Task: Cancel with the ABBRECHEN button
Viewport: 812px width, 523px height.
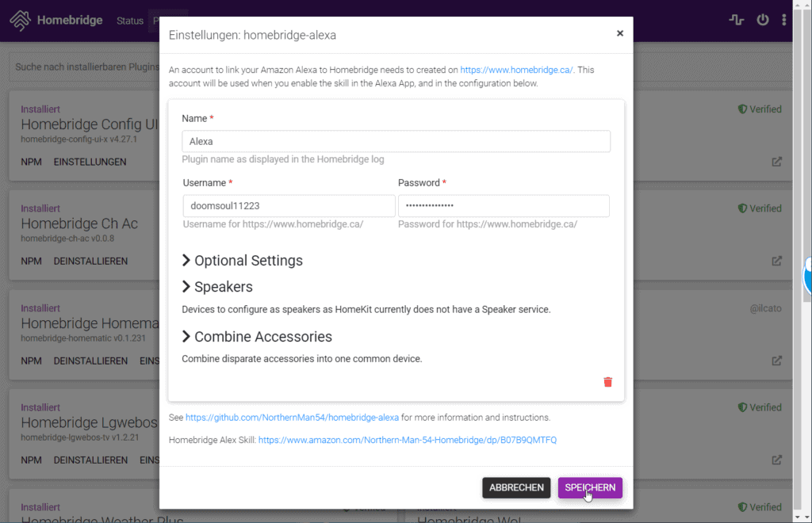Action: tap(516, 488)
